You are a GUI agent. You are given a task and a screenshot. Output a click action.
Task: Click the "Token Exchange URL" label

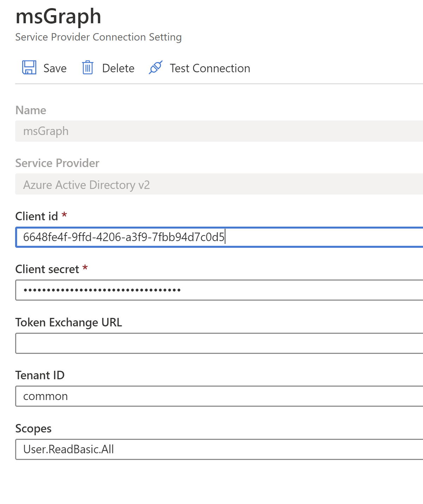pos(68,322)
